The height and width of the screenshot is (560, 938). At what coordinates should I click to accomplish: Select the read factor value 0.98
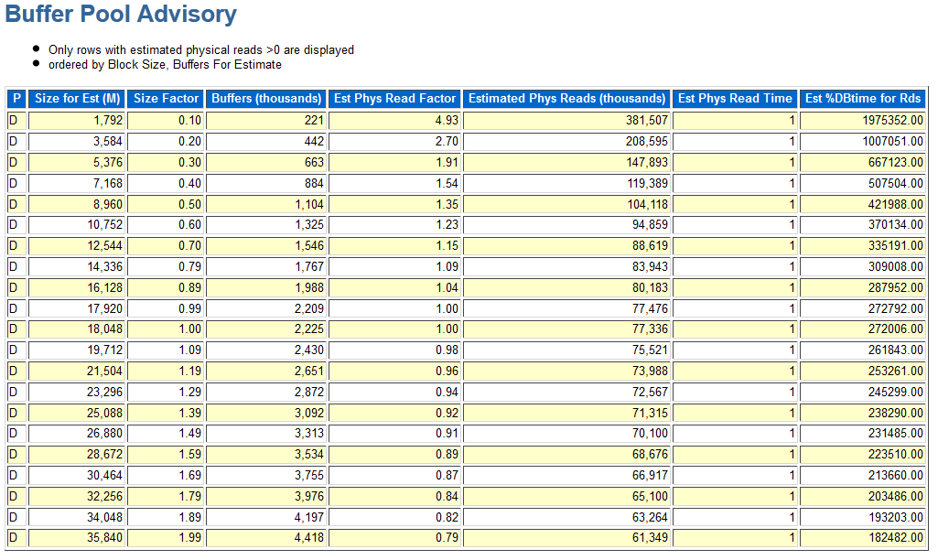[394, 350]
